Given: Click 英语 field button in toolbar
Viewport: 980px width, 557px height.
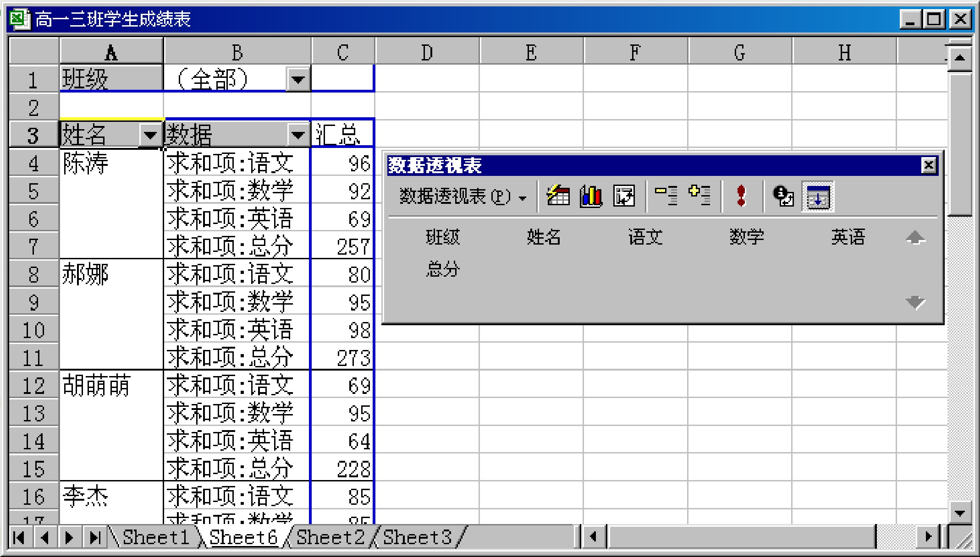Looking at the screenshot, I should [848, 237].
